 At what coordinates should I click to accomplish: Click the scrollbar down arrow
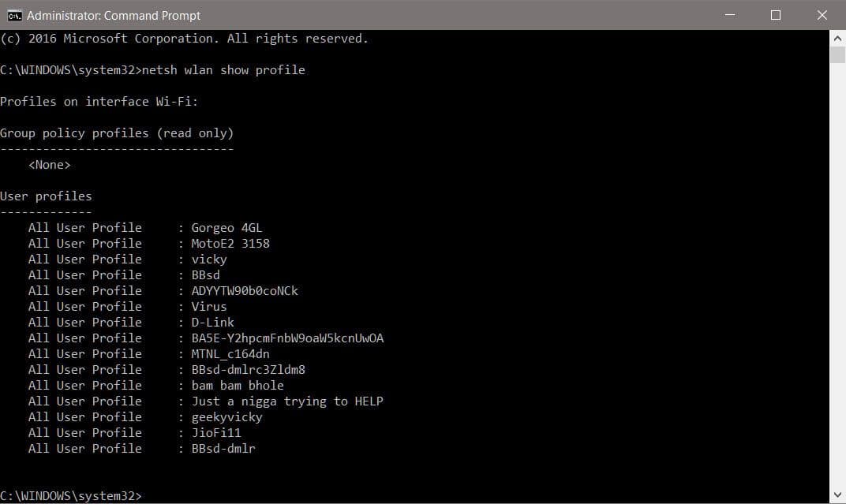tap(837, 495)
